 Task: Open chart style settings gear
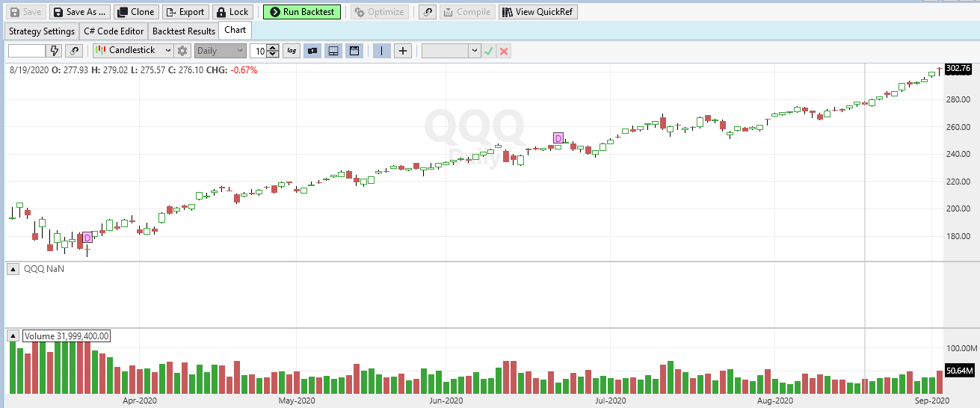(x=182, y=51)
